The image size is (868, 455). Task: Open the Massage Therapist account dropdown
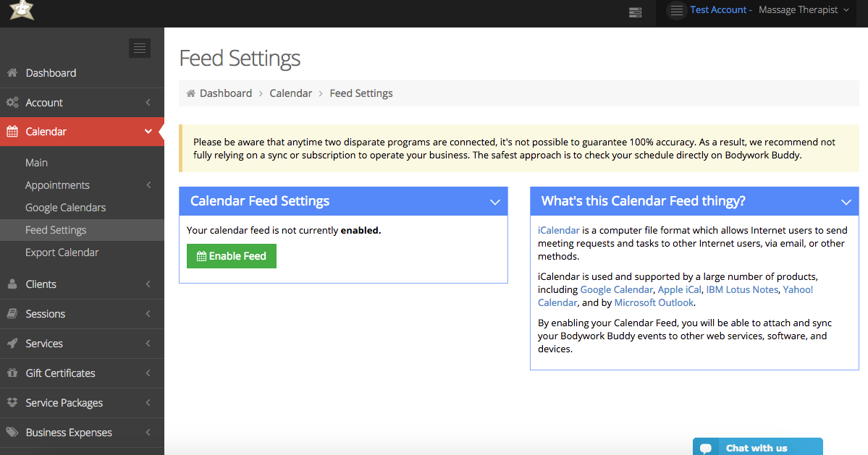tap(804, 10)
